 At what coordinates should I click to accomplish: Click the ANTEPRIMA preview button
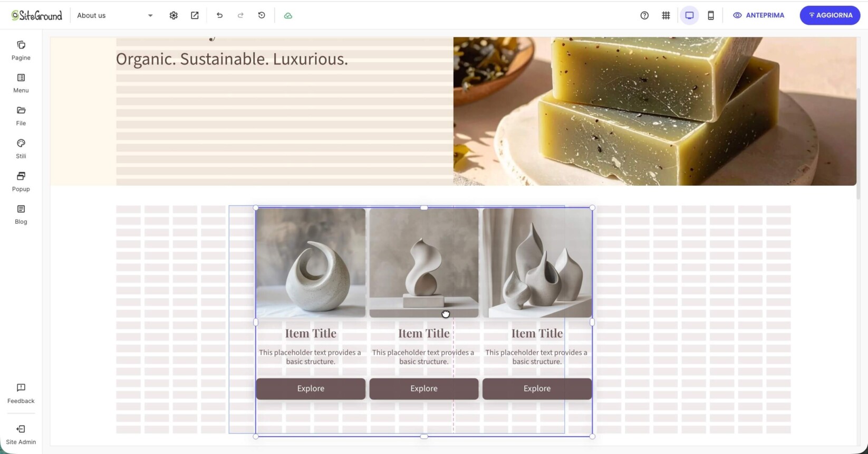(x=759, y=15)
